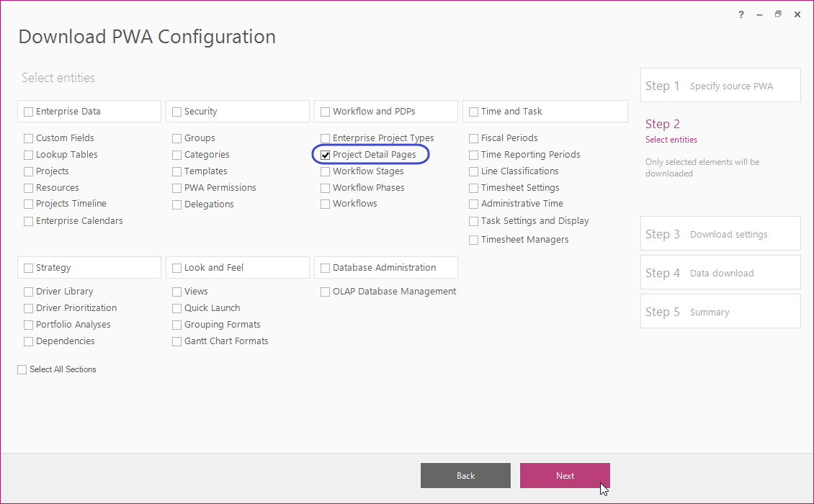The width and height of the screenshot is (814, 504).
Task: Minimize the configuration window
Action: [759, 15]
